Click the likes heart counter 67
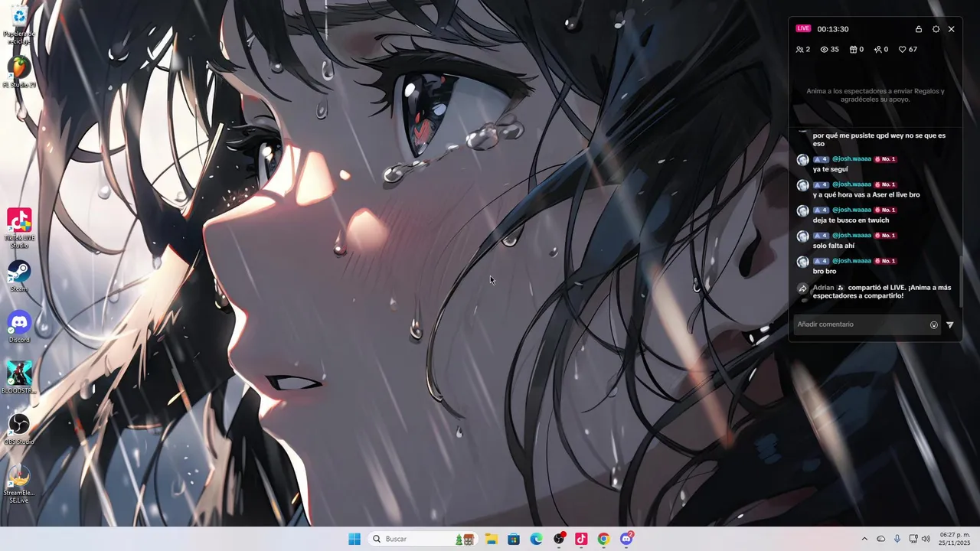Image resolution: width=980 pixels, height=551 pixels. pos(908,49)
